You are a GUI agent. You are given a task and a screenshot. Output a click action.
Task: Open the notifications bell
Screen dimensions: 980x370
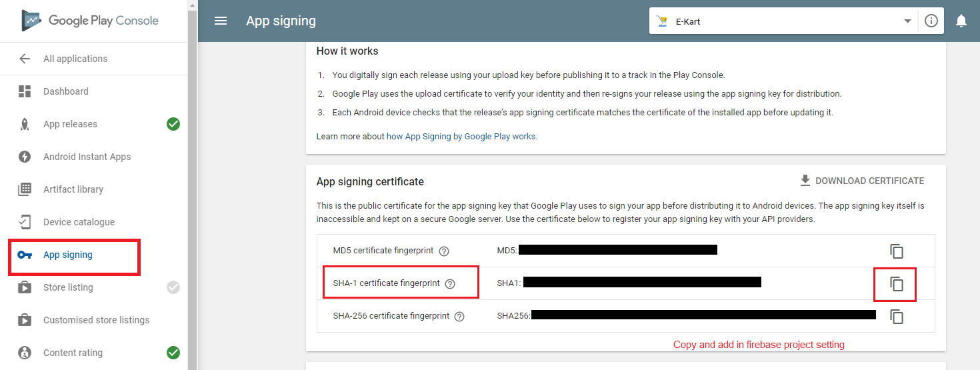(x=961, y=21)
